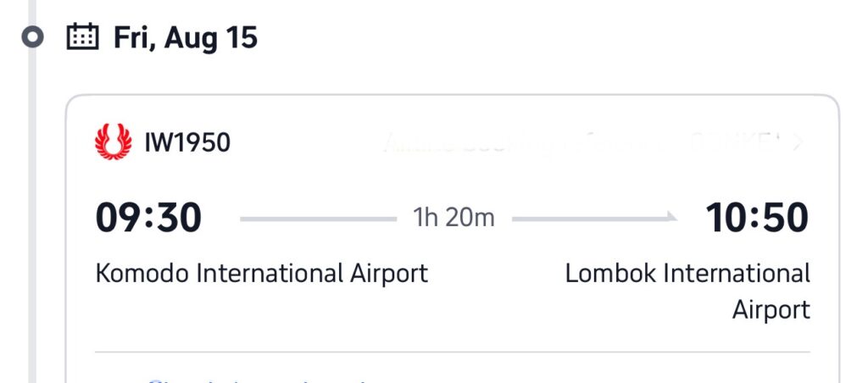The height and width of the screenshot is (383, 868).
Task: Click flight number IW1950
Action: pos(187,143)
